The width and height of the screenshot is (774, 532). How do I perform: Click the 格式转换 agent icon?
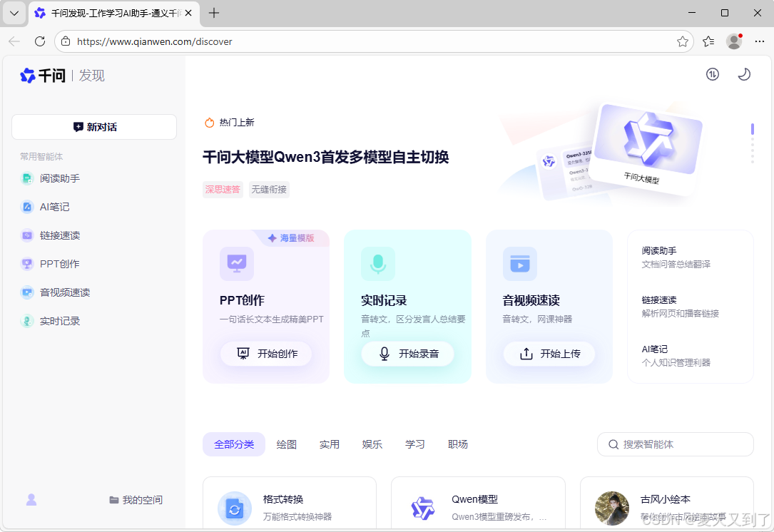(x=235, y=508)
